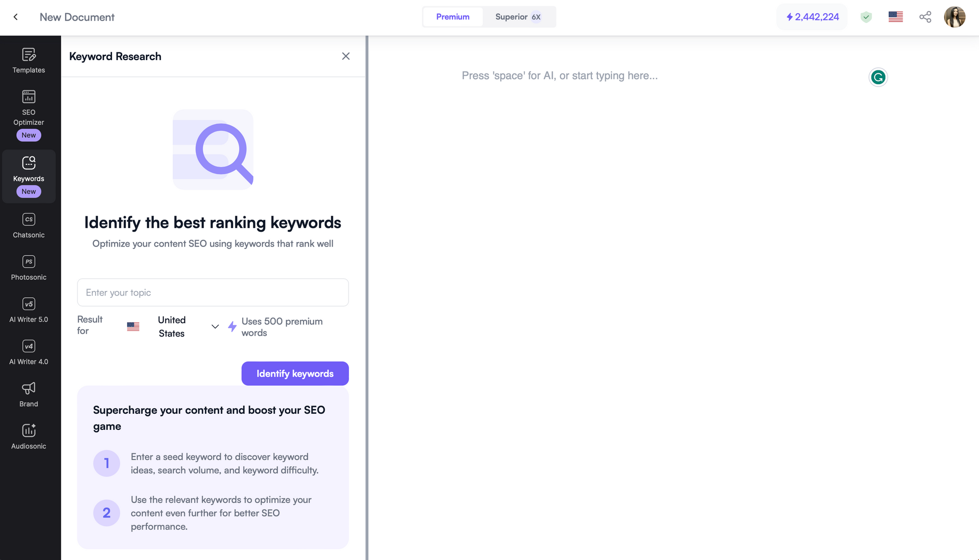Click the topic input field
This screenshot has width=979, height=560.
pos(213,292)
